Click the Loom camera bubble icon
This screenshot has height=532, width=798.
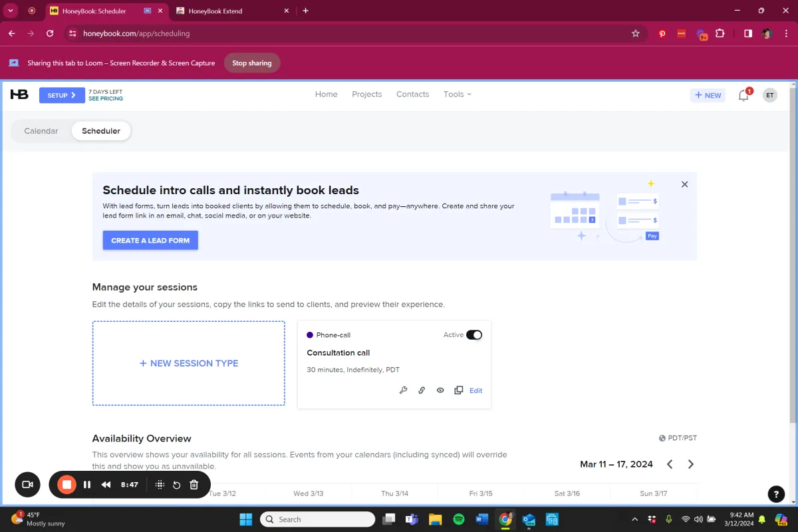click(27, 485)
